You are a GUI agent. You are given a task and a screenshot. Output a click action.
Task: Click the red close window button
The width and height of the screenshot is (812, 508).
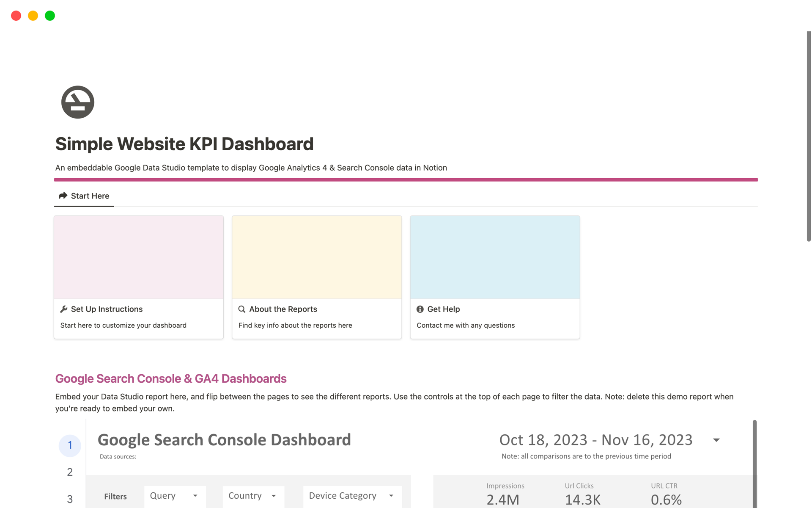[16, 16]
